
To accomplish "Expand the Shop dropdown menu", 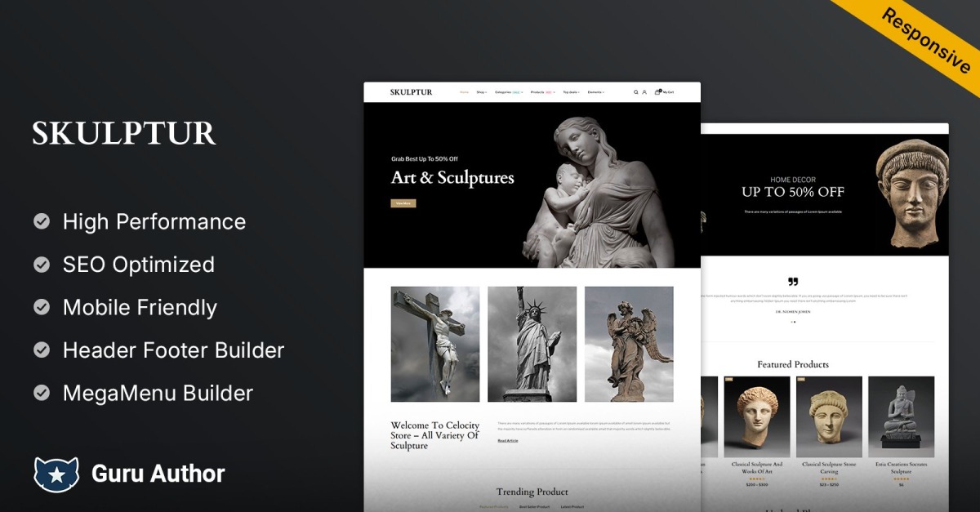I will point(482,92).
